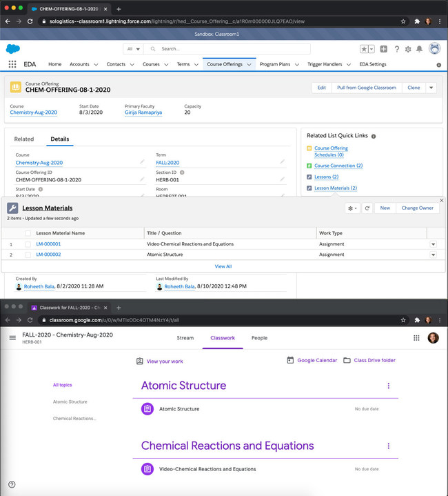Open the Astro user profile avatar
Viewport: 448px width, 496px height.
click(x=435, y=49)
